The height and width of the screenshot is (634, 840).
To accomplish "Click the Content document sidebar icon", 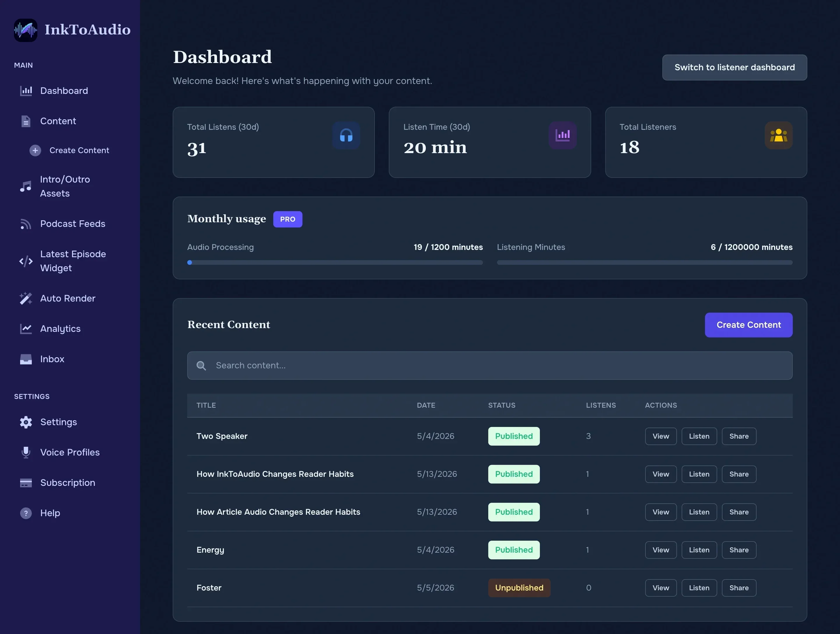I will click(26, 121).
